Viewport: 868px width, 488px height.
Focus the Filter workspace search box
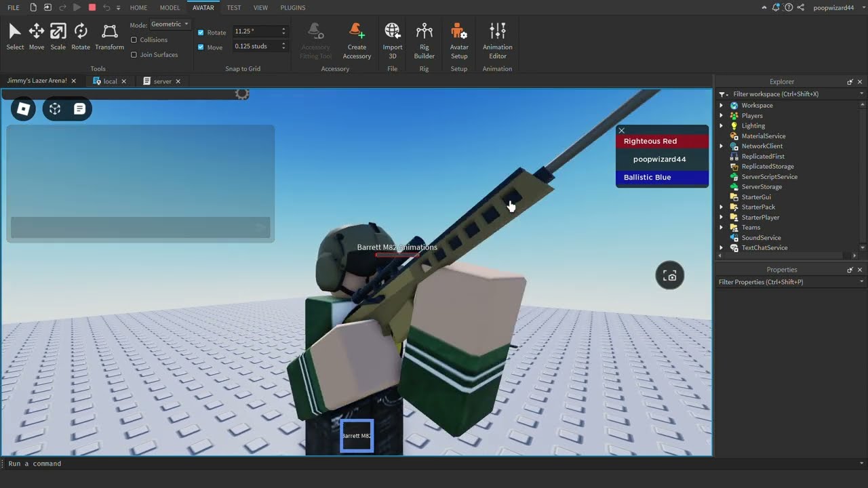(794, 94)
